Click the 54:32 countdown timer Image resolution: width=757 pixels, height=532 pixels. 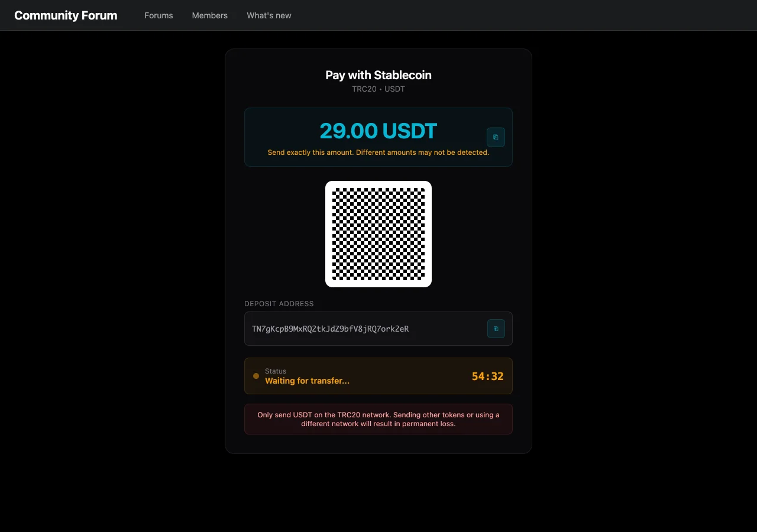487,376
